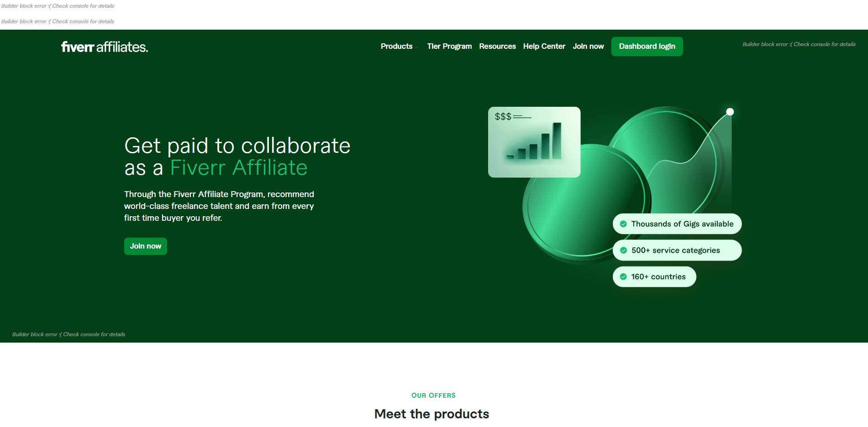The image size is (868, 427).
Task: Select the 'Thousands of Gigs available' label
Action: click(682, 224)
